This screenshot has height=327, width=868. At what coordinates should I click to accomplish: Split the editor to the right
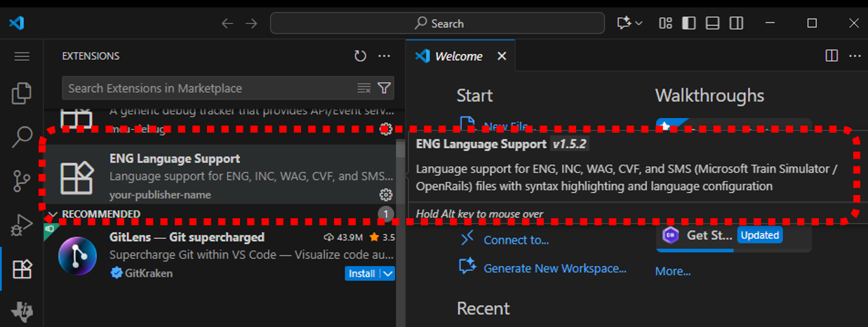[x=832, y=55]
